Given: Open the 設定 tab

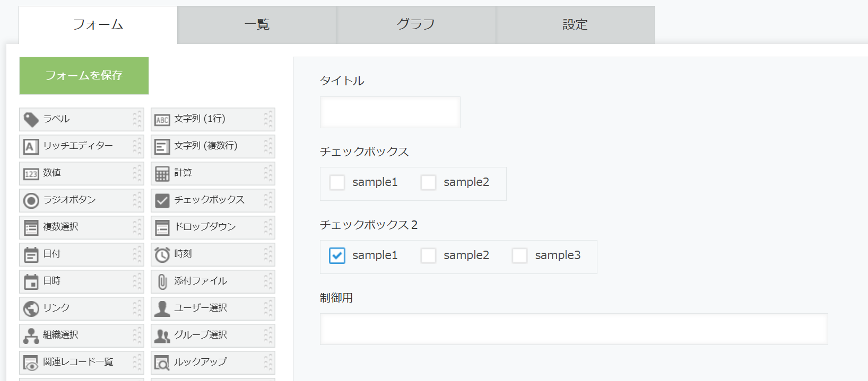Looking at the screenshot, I should 576,25.
